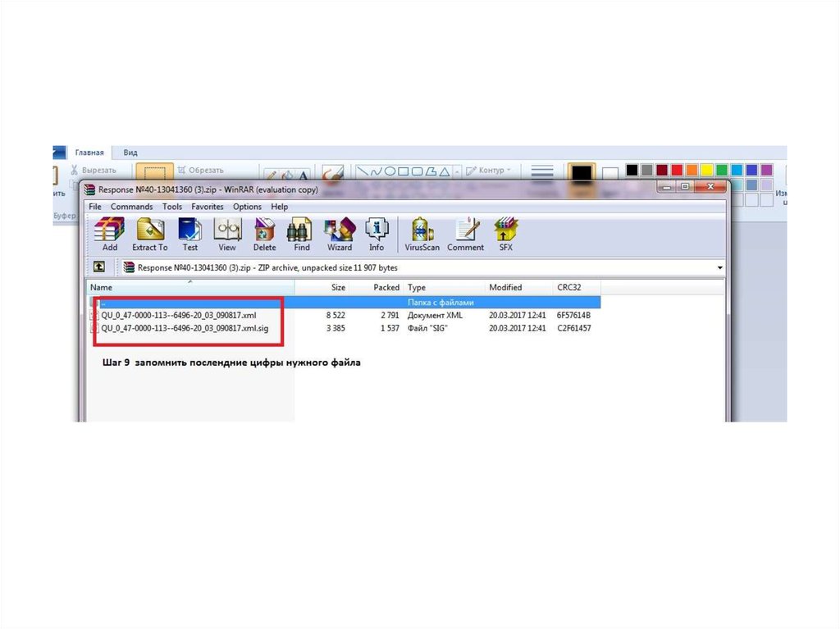Click the SFX toolbar icon

[x=505, y=234]
